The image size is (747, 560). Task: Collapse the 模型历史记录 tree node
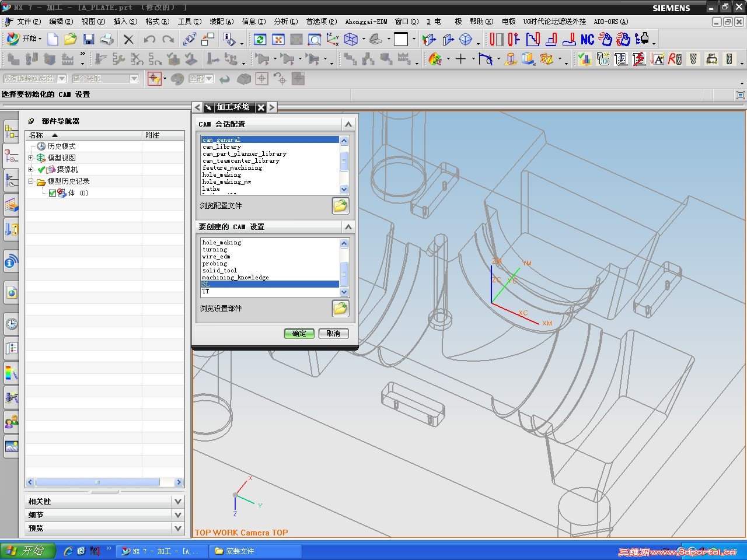click(x=31, y=181)
